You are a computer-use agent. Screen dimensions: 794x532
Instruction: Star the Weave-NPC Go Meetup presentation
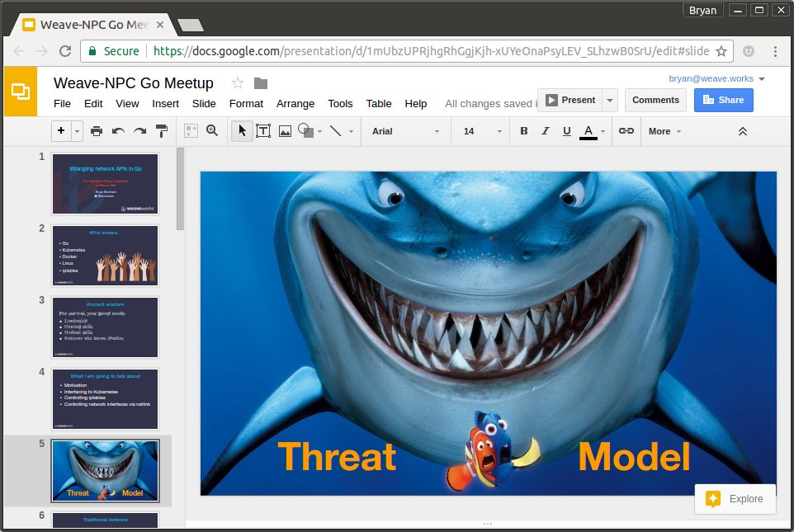238,82
